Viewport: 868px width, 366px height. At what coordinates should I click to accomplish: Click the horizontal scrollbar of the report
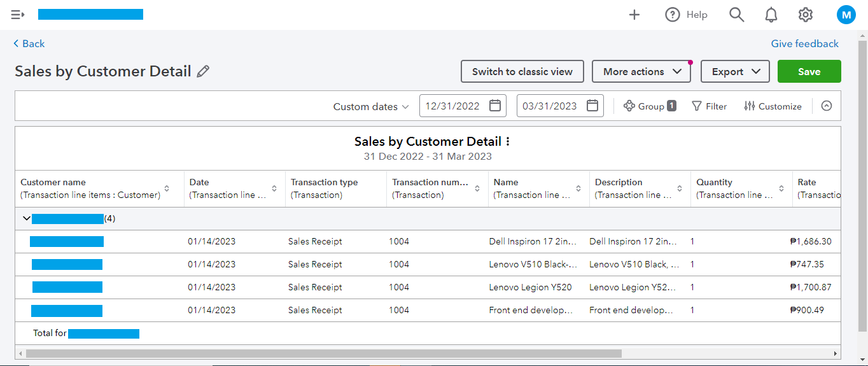[x=323, y=353]
